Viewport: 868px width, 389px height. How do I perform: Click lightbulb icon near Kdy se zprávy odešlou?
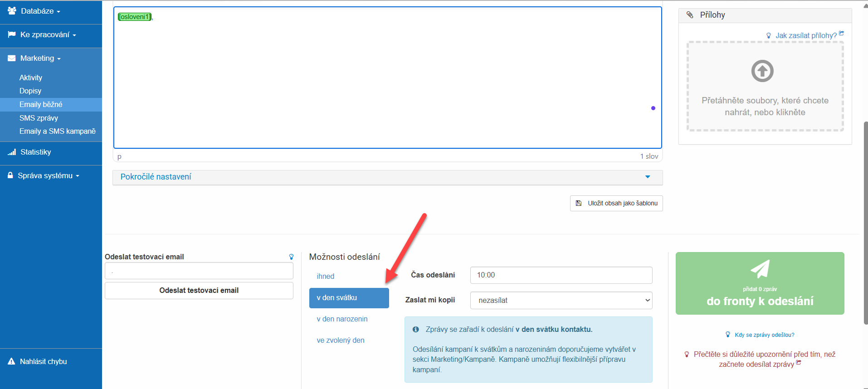(728, 335)
